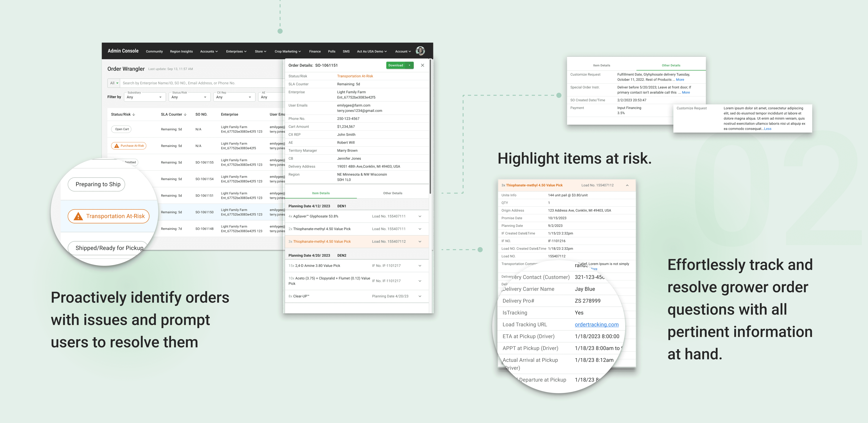Image resolution: width=868 pixels, height=423 pixels.
Task: Open the ordertracking.com tracking link
Action: [596, 325]
